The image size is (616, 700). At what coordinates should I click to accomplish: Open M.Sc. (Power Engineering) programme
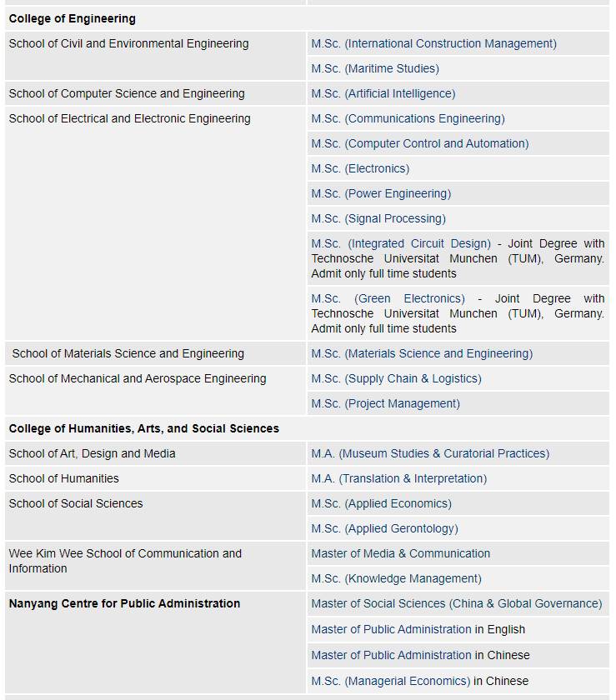pyautogui.click(x=381, y=193)
